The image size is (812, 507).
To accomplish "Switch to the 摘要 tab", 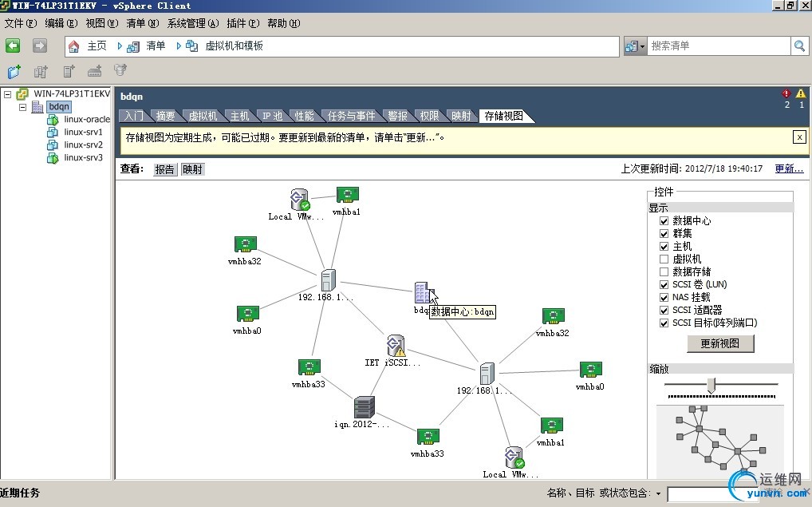I will [x=166, y=116].
